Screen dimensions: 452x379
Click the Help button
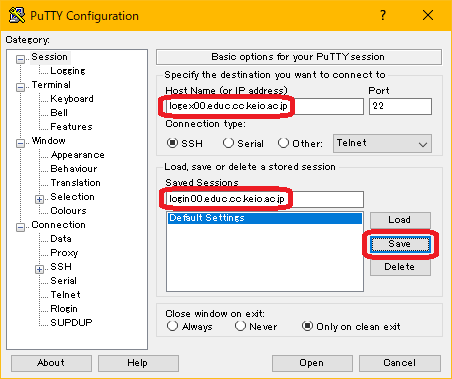(138, 363)
